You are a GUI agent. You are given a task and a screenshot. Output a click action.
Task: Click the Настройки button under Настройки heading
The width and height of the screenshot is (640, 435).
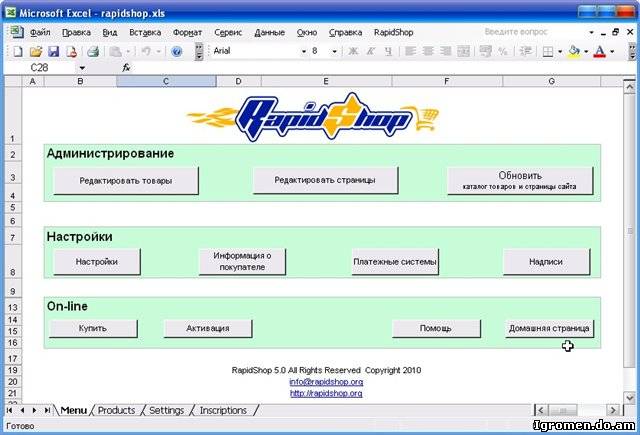tap(97, 262)
